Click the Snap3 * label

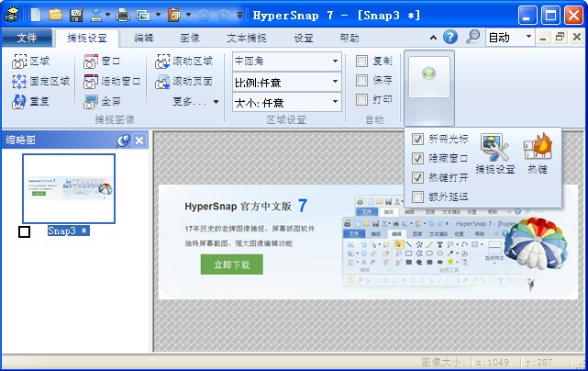tap(68, 230)
